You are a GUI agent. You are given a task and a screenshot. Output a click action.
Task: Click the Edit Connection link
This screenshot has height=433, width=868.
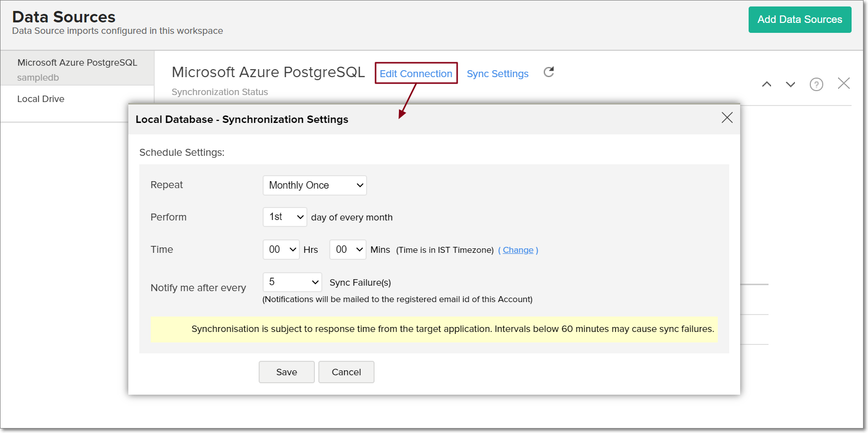click(416, 74)
